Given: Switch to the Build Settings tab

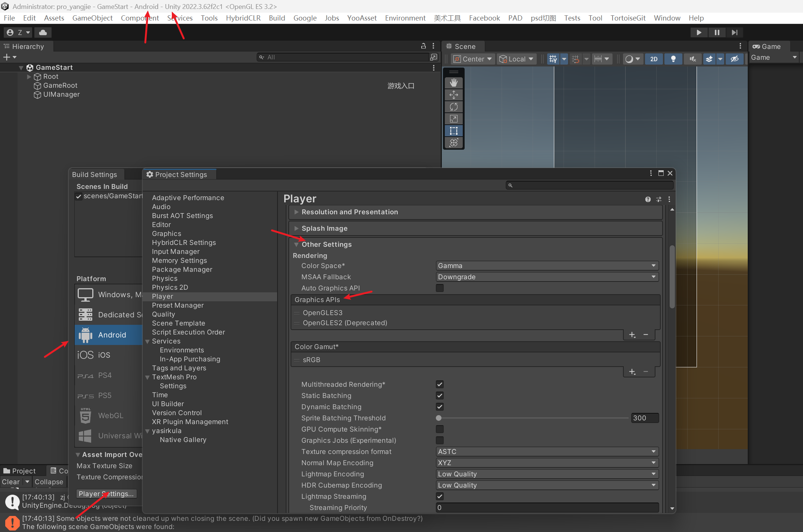Looking at the screenshot, I should (94, 174).
